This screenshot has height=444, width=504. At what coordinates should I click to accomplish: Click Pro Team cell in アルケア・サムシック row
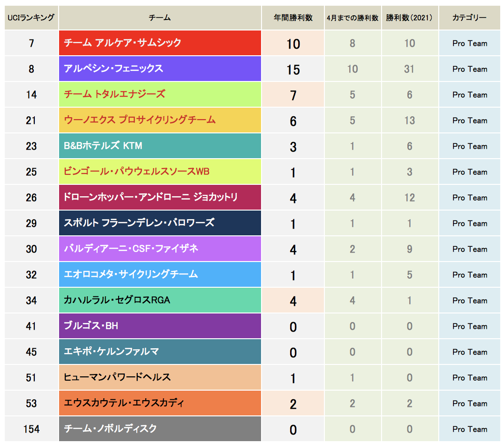[x=470, y=43]
